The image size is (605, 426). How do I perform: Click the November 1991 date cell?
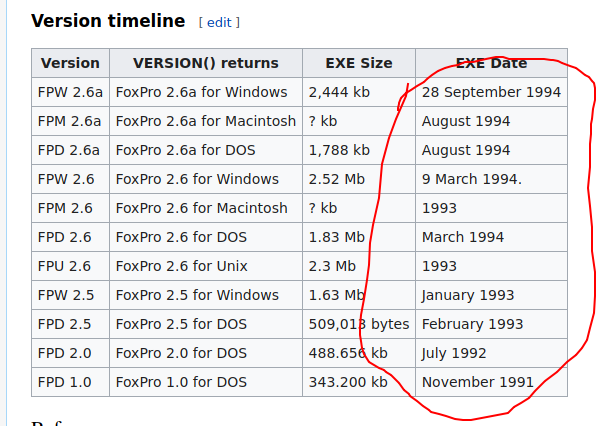(x=491, y=382)
